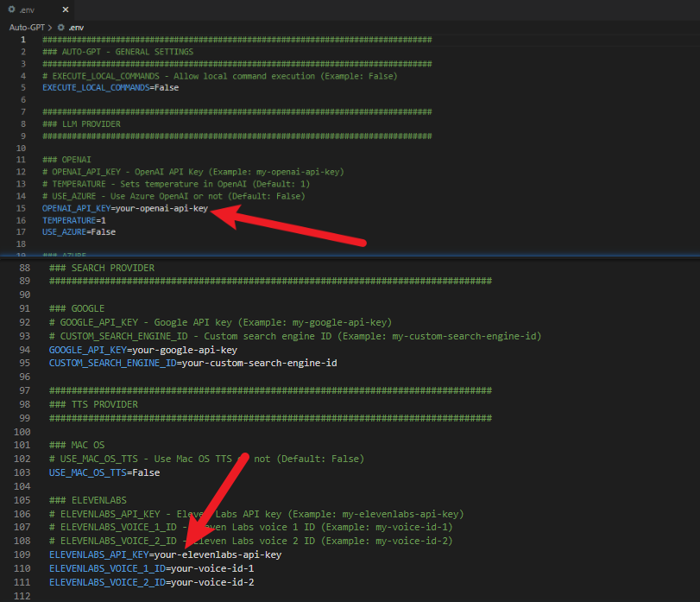Click the ### MAC OS comment line 101
The image size is (700, 602).
coord(77,446)
